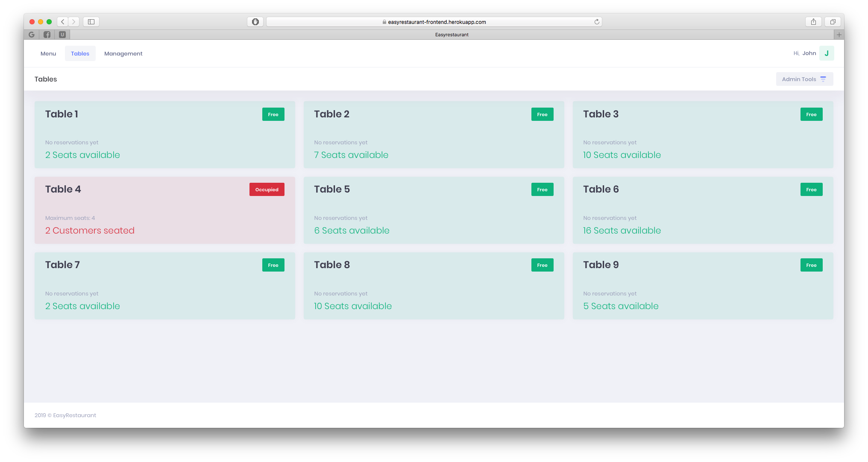868x462 pixels.
Task: Click the privacy shield icon
Action: [255, 22]
